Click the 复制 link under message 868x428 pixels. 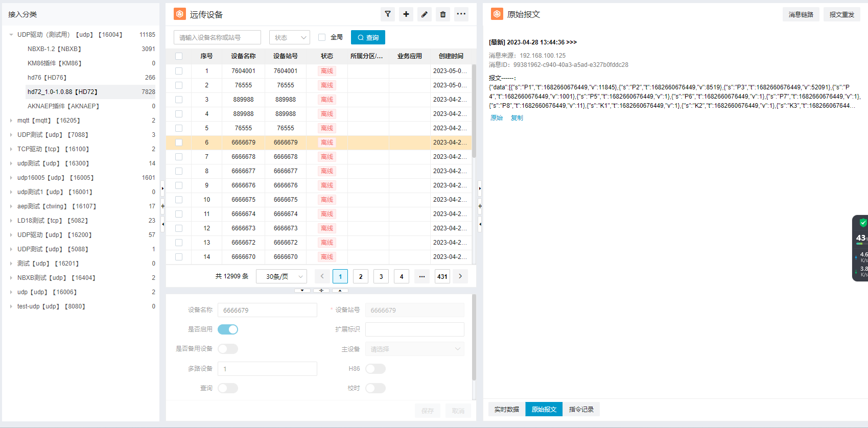coord(517,118)
